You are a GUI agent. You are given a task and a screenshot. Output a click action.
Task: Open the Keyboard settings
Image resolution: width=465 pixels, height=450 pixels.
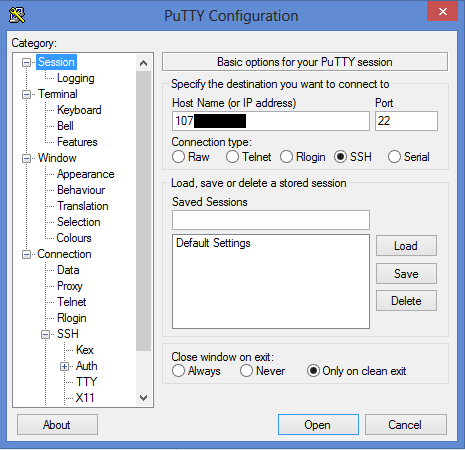click(x=79, y=110)
